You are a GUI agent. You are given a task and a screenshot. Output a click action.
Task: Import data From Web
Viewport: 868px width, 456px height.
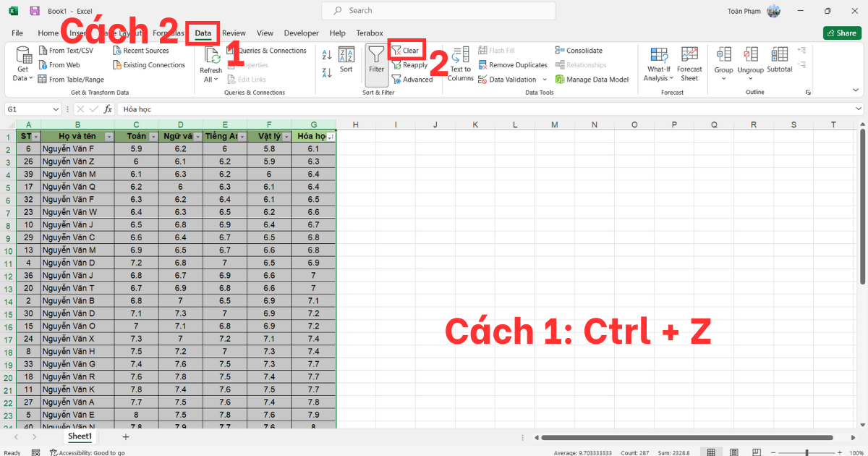coord(59,65)
